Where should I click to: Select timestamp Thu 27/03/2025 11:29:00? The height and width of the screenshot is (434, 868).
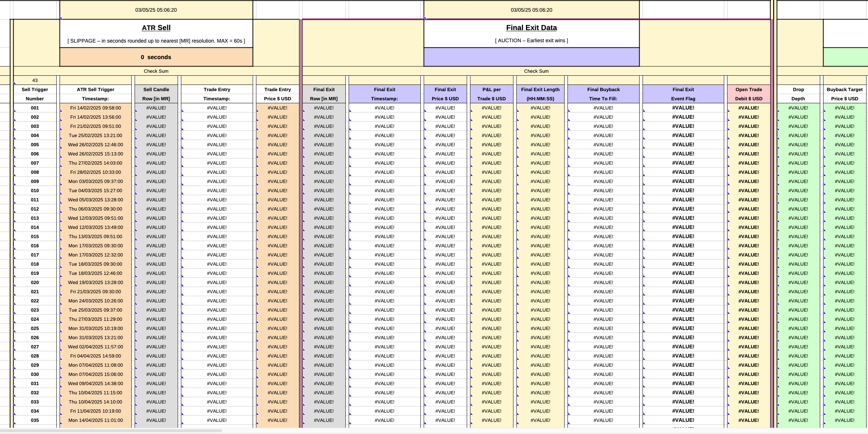pos(96,319)
